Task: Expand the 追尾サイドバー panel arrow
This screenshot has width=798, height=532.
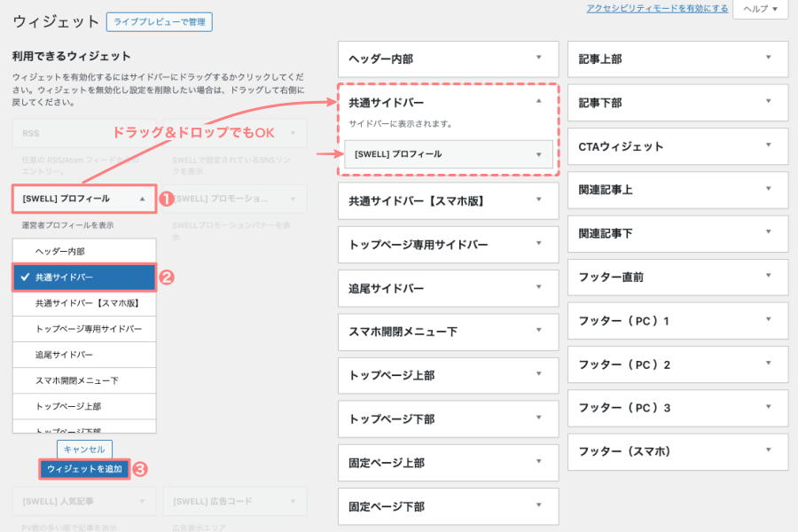Action: coord(537,287)
